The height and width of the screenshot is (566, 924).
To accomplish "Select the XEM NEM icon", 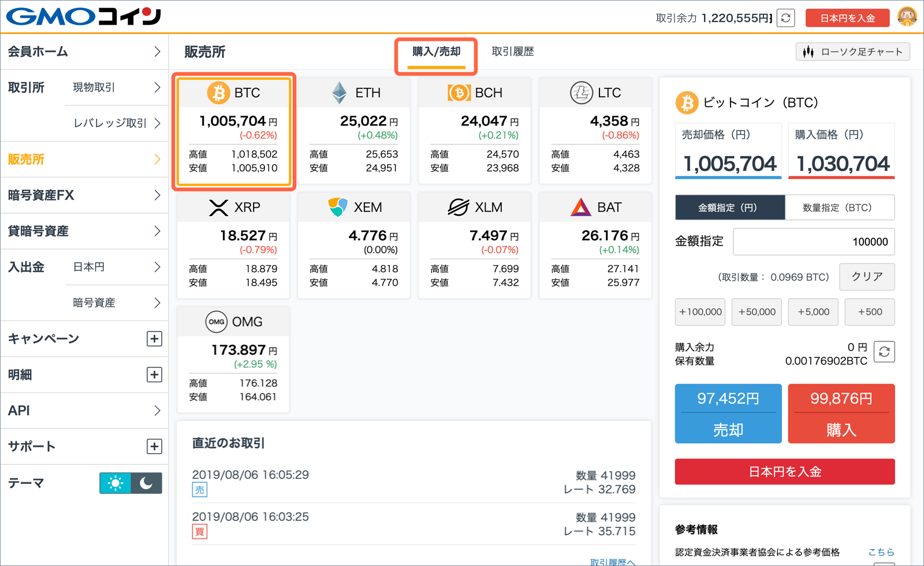I will pyautogui.click(x=338, y=207).
